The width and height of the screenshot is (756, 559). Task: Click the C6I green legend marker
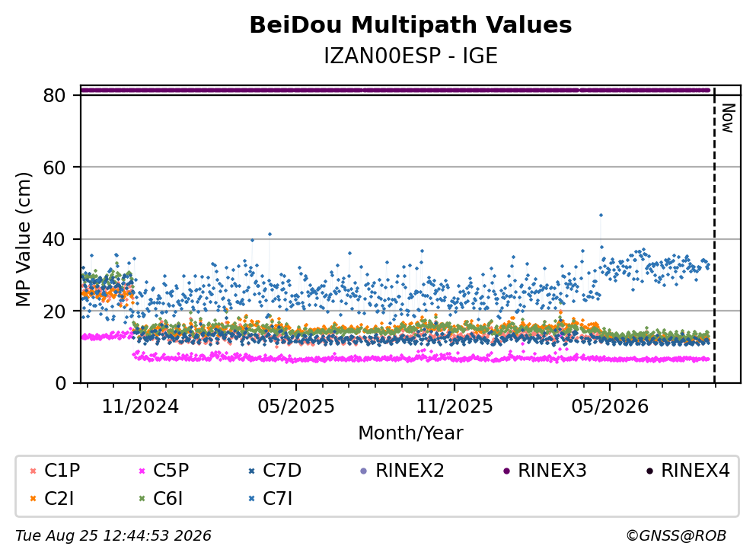pyautogui.click(x=142, y=499)
